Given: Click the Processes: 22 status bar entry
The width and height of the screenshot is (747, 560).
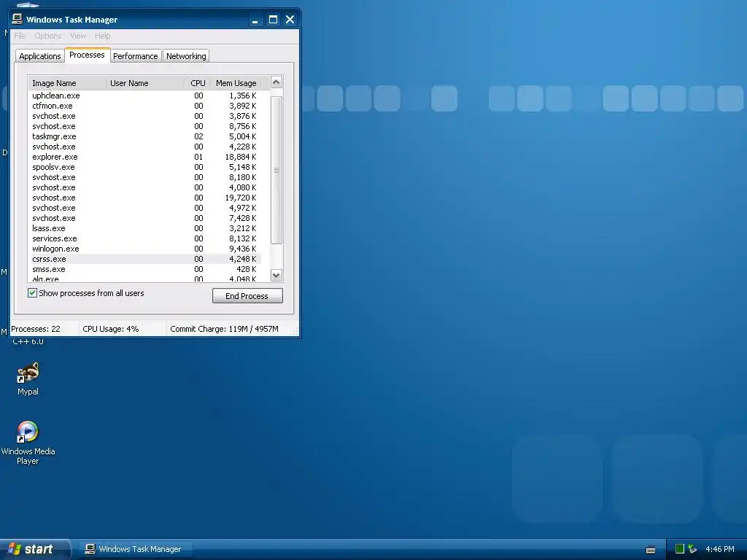Looking at the screenshot, I should click(x=36, y=329).
